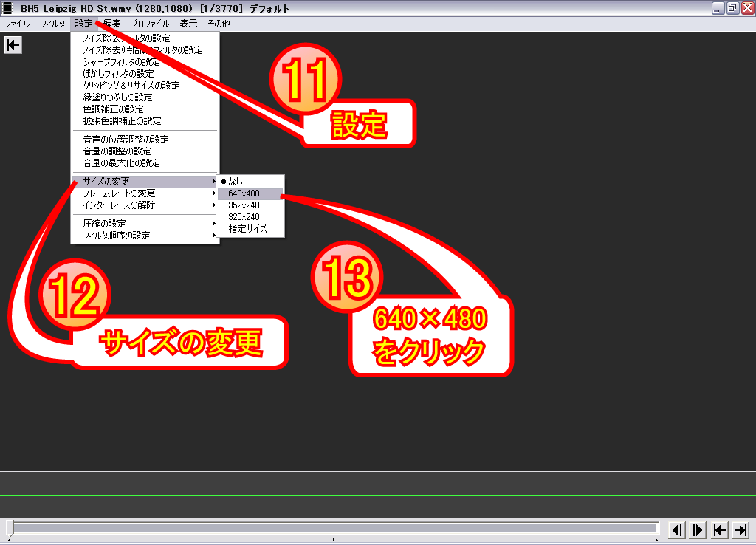Expand the フレームレートの変更 submenu
This screenshot has width=756, height=545.
click(x=118, y=193)
